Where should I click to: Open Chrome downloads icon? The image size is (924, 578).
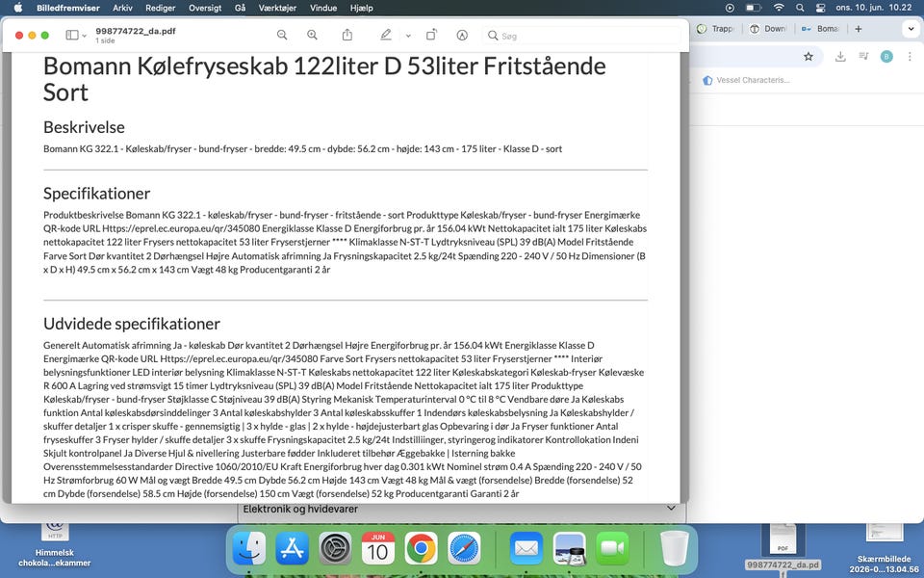[x=840, y=56]
